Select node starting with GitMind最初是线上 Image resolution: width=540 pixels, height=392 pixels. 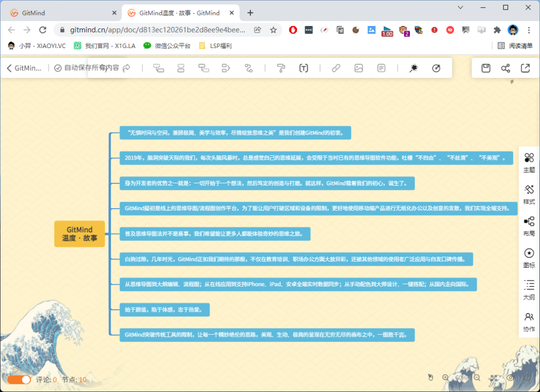point(318,208)
